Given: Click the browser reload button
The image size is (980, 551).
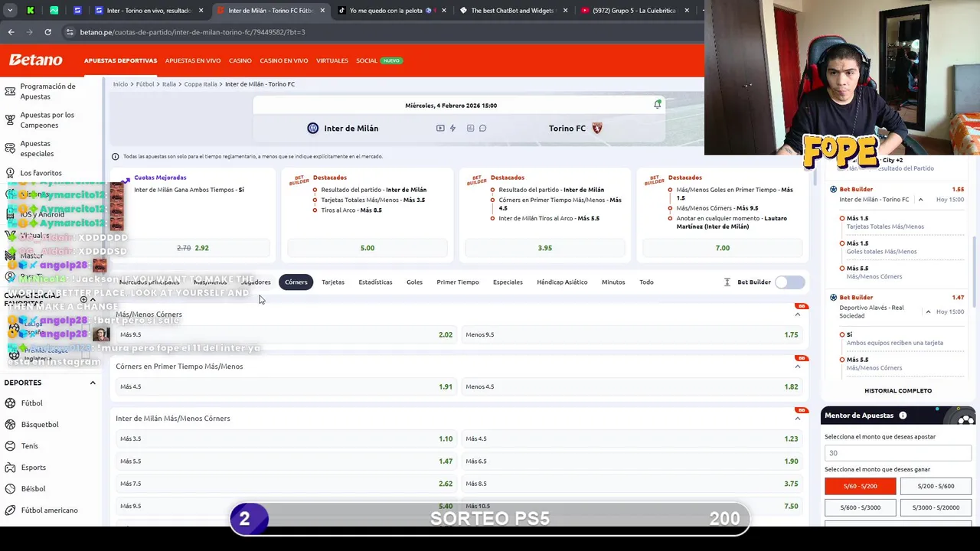Looking at the screenshot, I should (47, 32).
